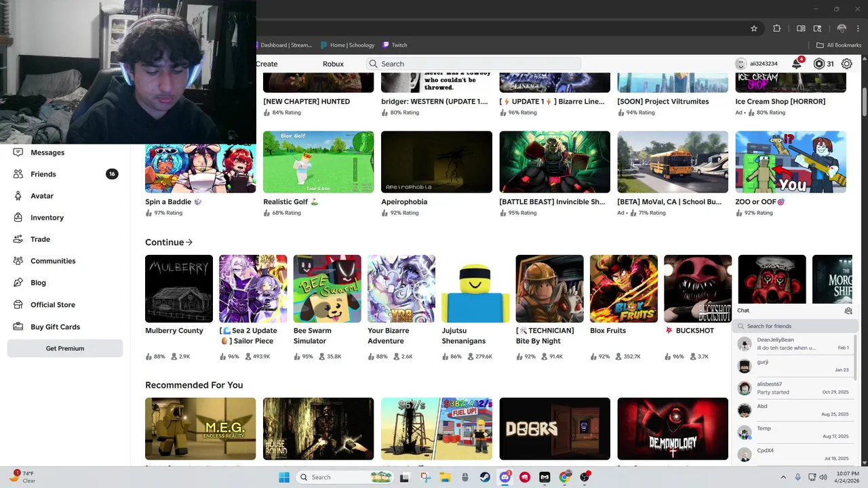The image size is (868, 488).
Task: Open the Bee Swarm Simulator thumbnail
Action: (327, 289)
